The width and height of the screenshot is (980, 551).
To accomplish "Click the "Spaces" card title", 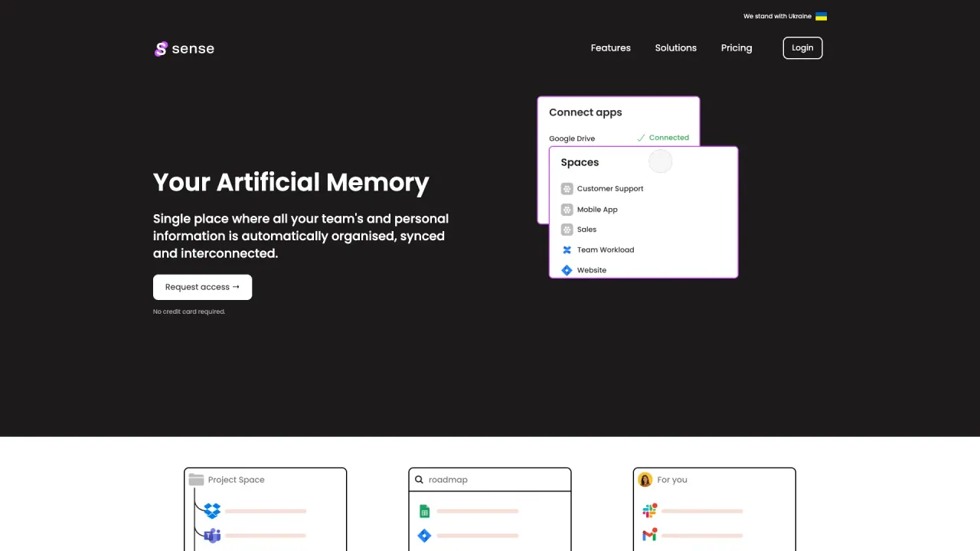I will [x=580, y=162].
